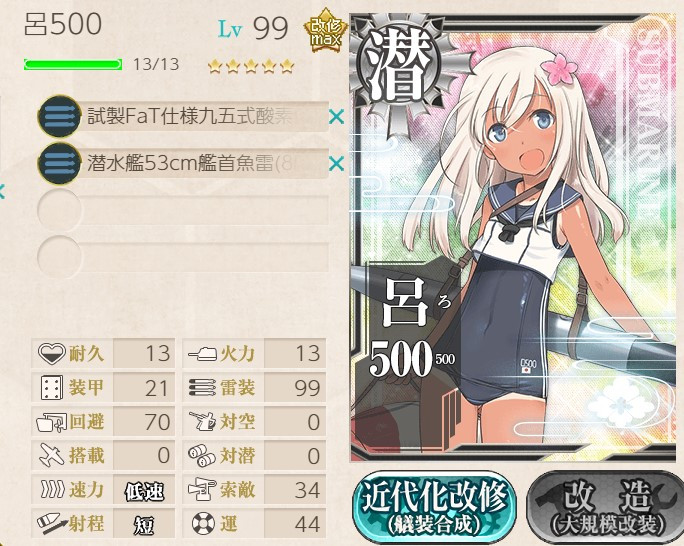Click the 運 lifebuoy luck icon
The width and height of the screenshot is (684, 546).
(203, 523)
